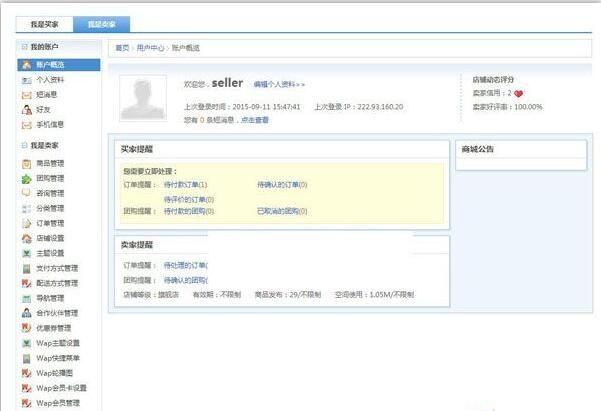Open 优惠券管理 coupon management icon

pyautogui.click(x=26, y=328)
